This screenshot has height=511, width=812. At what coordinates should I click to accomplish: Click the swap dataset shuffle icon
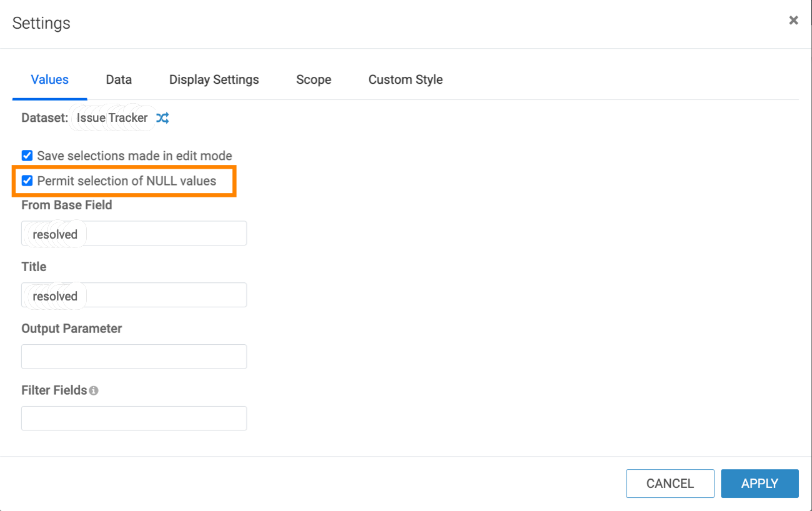(162, 118)
